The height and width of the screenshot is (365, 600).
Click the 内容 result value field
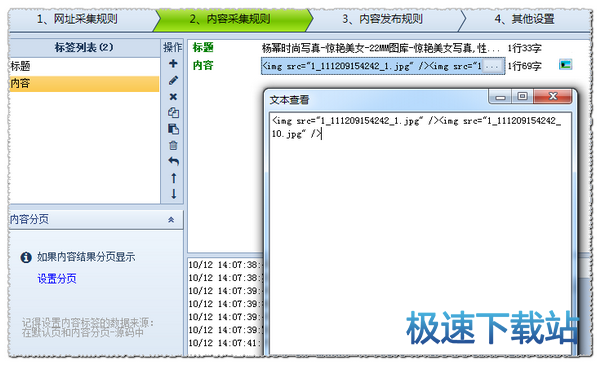(x=383, y=66)
